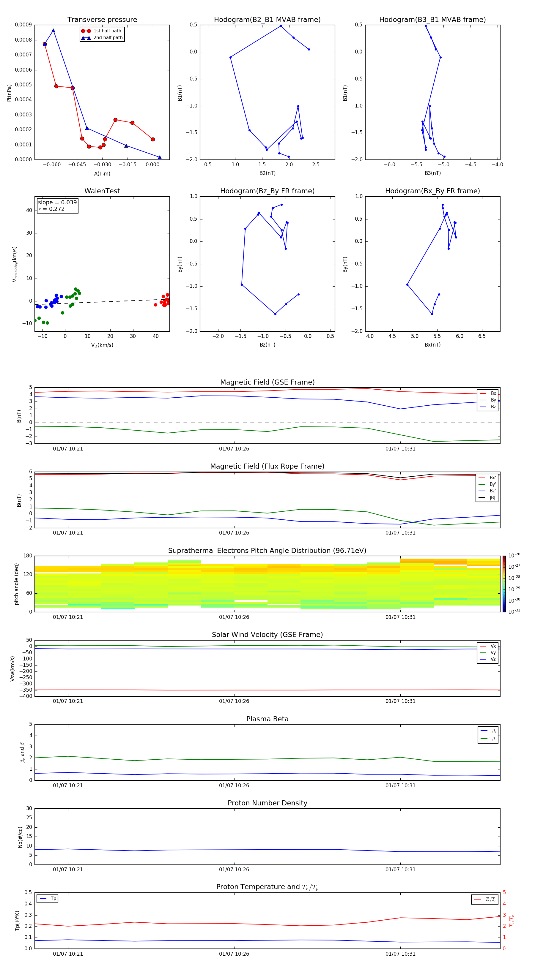Click the 'Vy' legend entry in solar wind plot
Screen dimensions: 535x980
[488, 652]
